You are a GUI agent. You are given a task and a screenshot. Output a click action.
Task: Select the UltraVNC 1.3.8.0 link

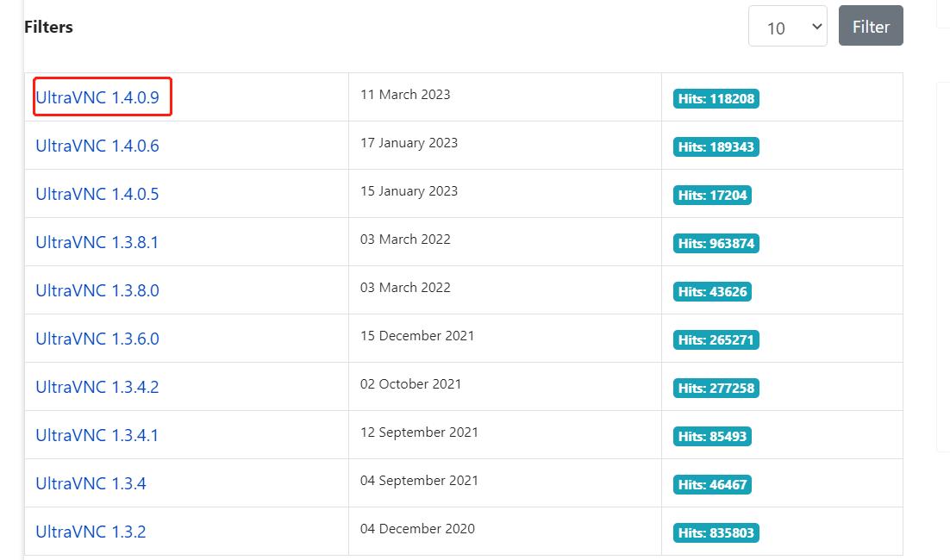click(97, 290)
